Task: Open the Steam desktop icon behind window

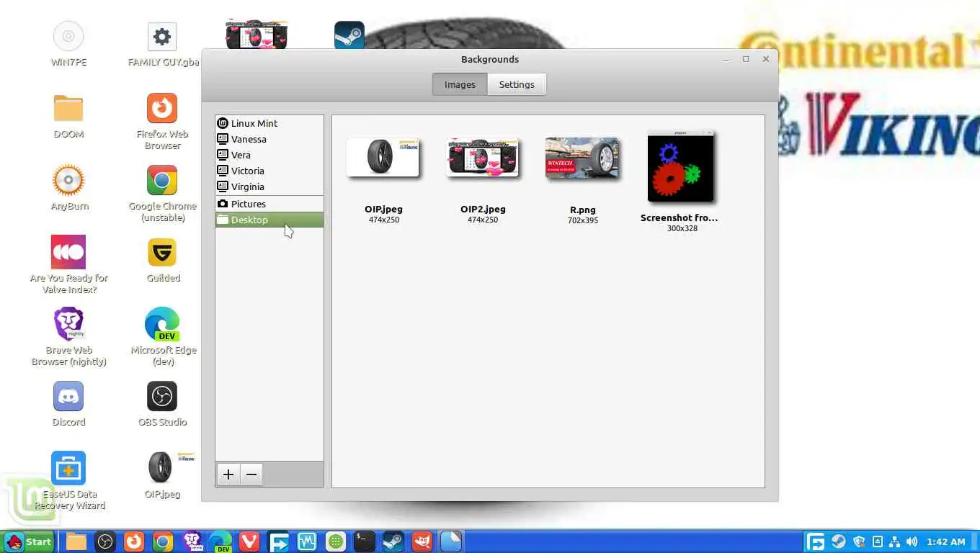Action: [x=349, y=35]
